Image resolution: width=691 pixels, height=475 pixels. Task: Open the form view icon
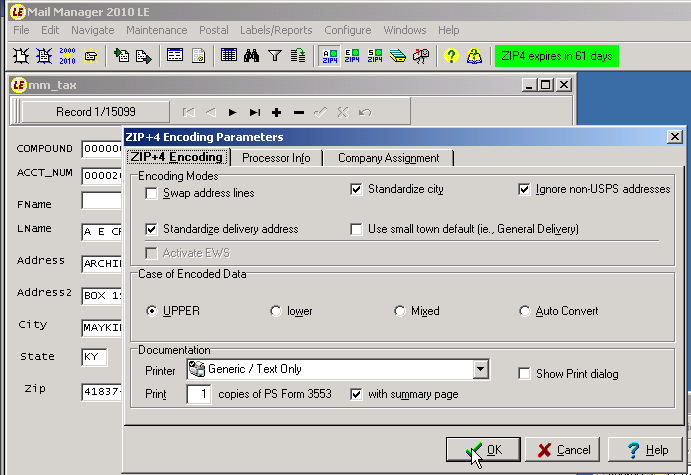175,56
